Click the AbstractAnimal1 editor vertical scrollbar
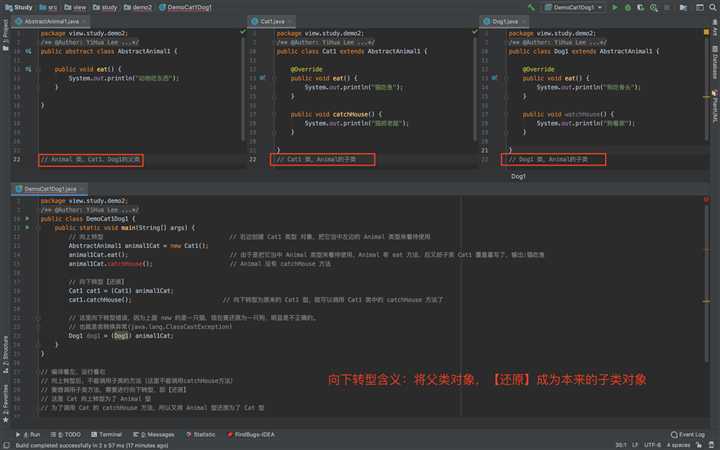720x450 pixels. click(x=243, y=90)
